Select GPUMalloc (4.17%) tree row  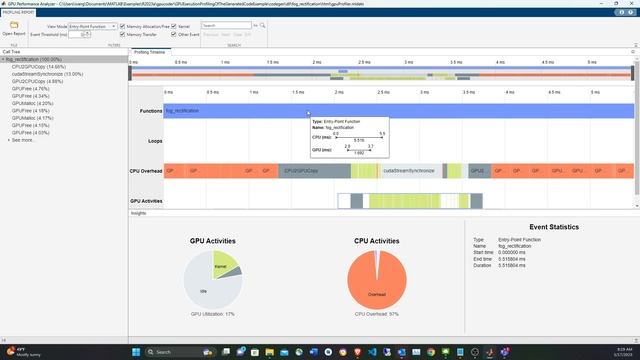click(x=33, y=118)
